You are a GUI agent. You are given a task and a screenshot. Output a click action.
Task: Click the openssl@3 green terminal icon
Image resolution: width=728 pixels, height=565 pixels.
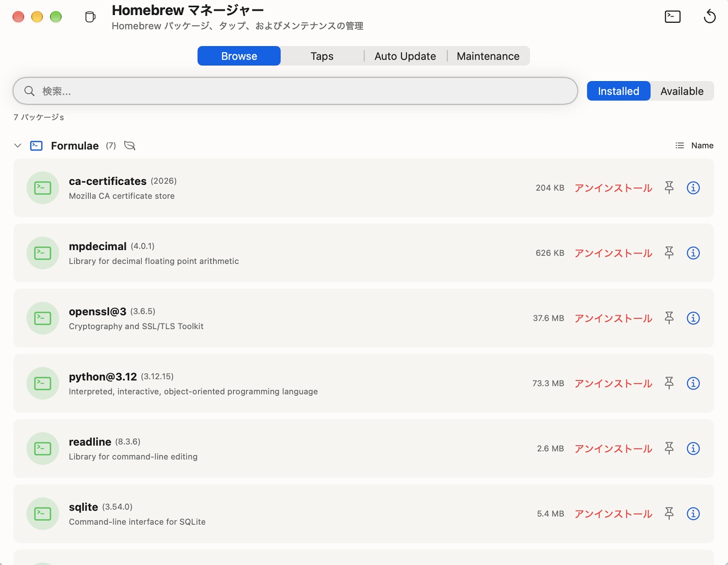(x=43, y=318)
